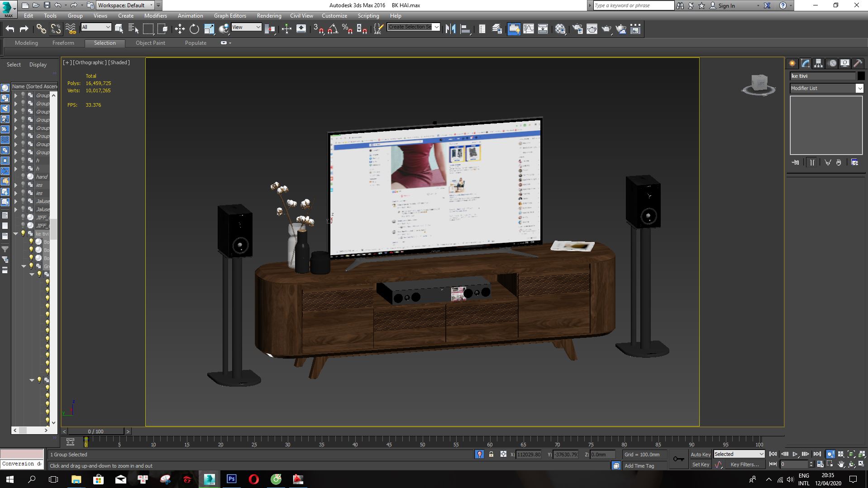This screenshot has width=868, height=488.
Task: Toggle the Angle Snap button
Action: [333, 29]
